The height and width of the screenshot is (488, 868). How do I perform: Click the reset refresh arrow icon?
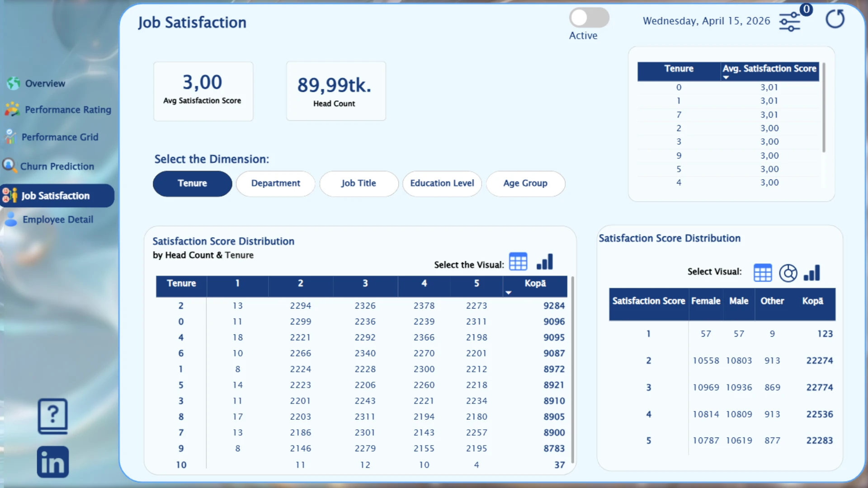point(835,19)
